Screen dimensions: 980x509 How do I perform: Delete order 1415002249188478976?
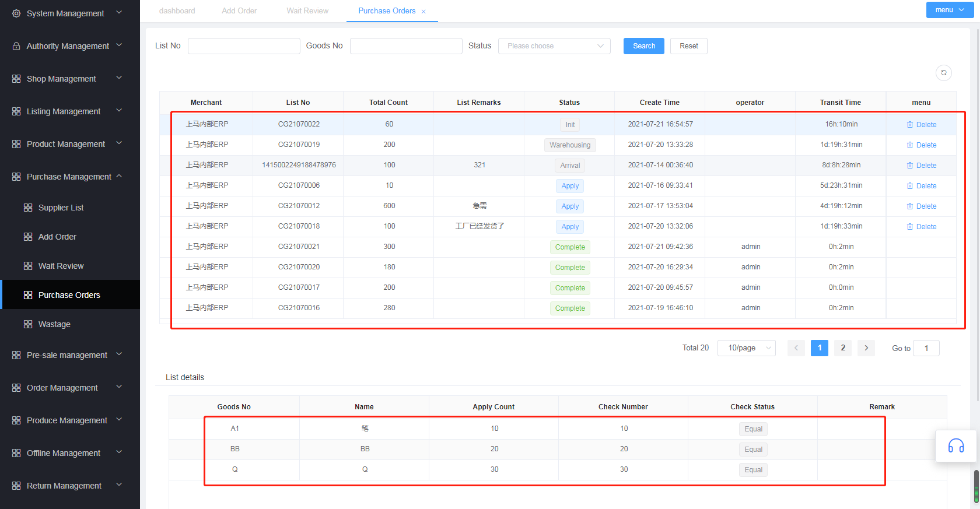pyautogui.click(x=922, y=166)
